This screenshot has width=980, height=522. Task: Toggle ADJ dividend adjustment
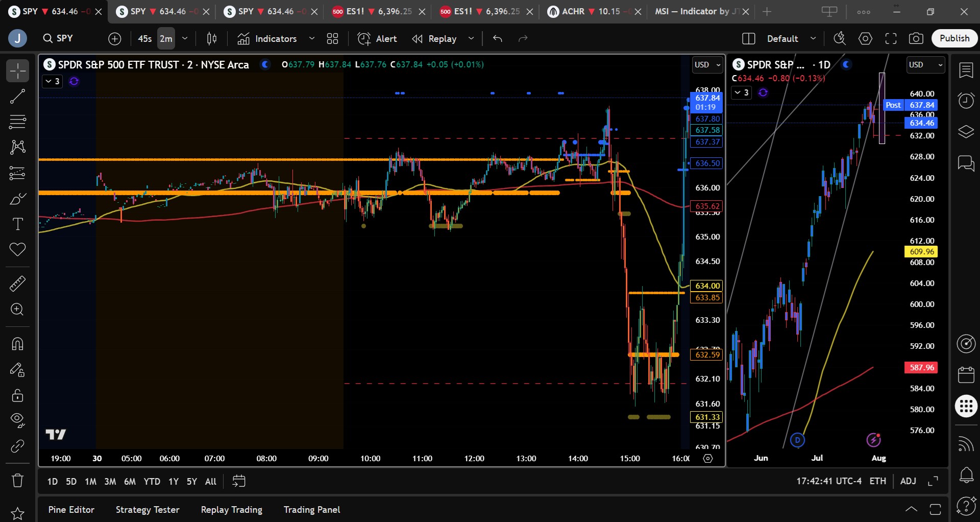(908, 481)
